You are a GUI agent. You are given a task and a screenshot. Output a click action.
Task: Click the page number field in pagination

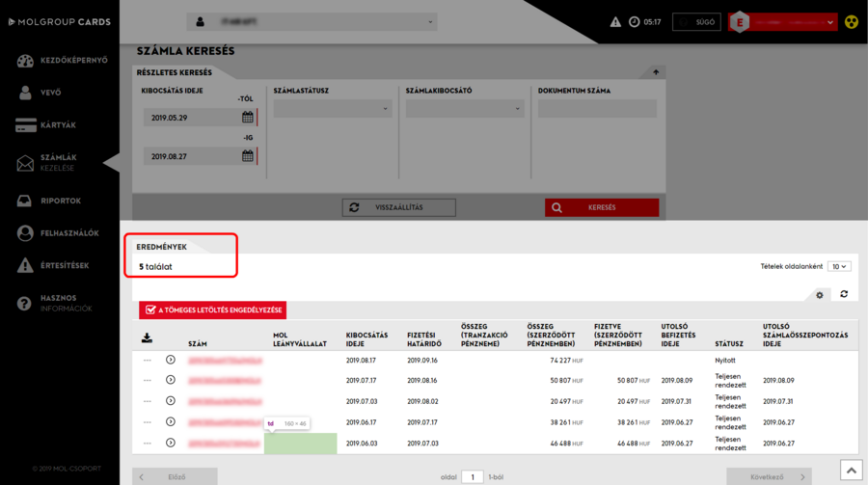472,476
